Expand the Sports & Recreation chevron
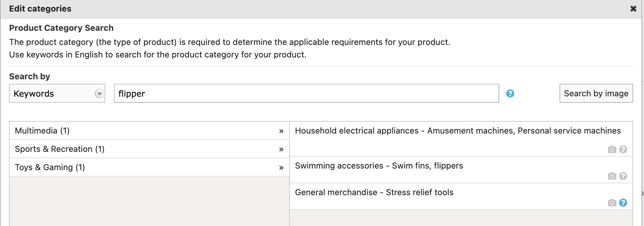644x226 pixels. pyautogui.click(x=281, y=149)
